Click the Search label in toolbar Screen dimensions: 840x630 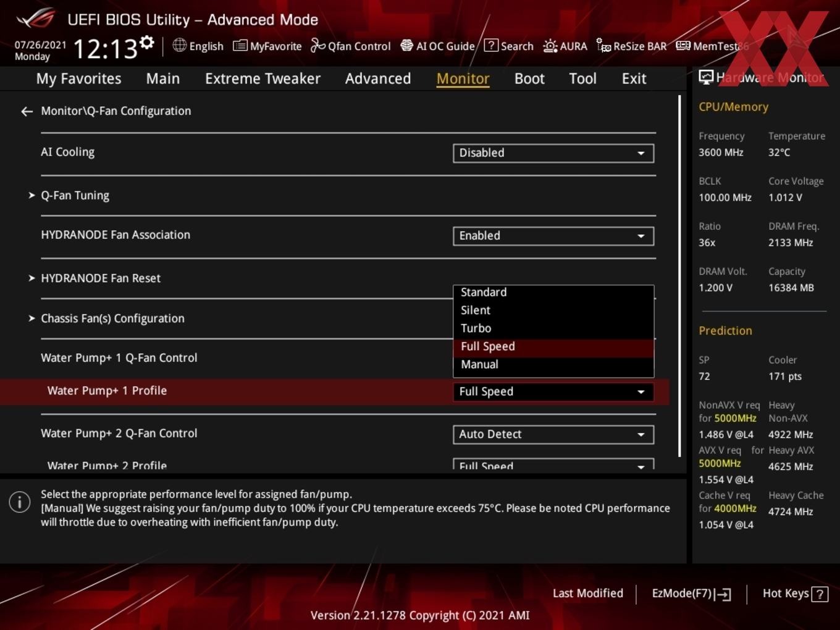(517, 46)
